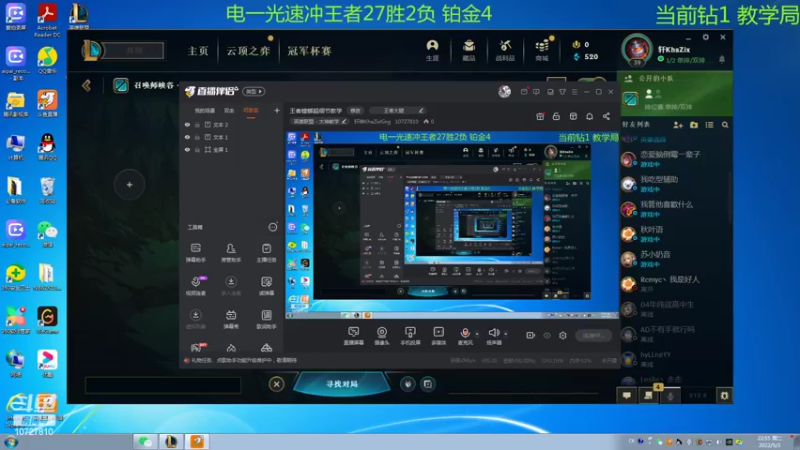Open the 商城 store icon
The width and height of the screenshot is (800, 450).
click(542, 50)
